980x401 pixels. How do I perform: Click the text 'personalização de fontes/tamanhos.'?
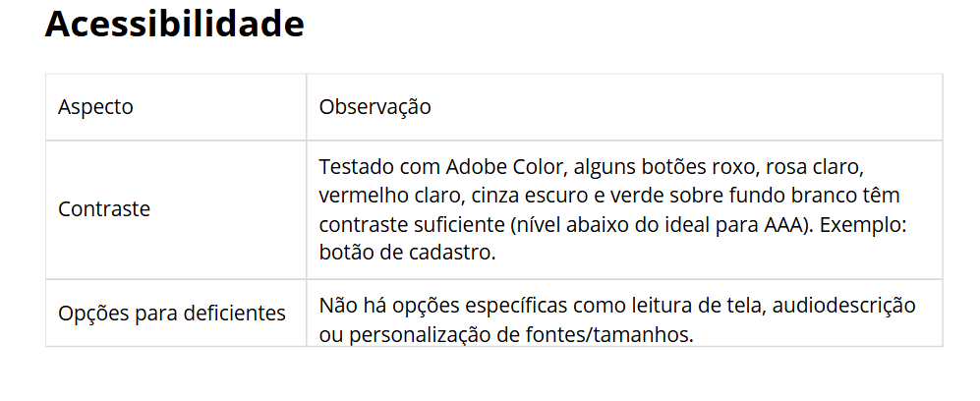[521, 335]
